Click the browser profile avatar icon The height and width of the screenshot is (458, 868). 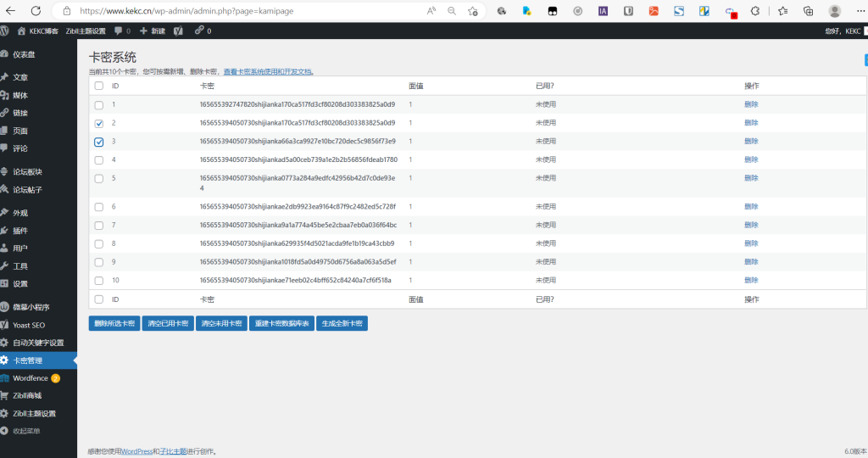(834, 11)
